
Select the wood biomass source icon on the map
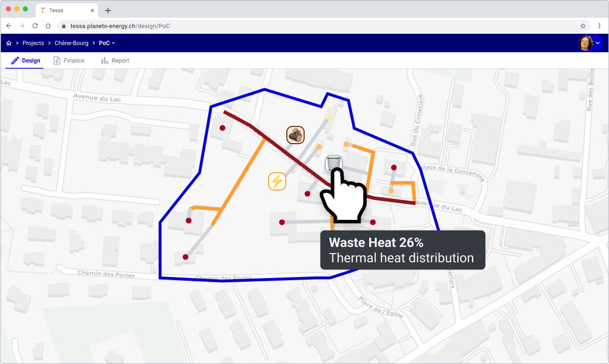295,134
